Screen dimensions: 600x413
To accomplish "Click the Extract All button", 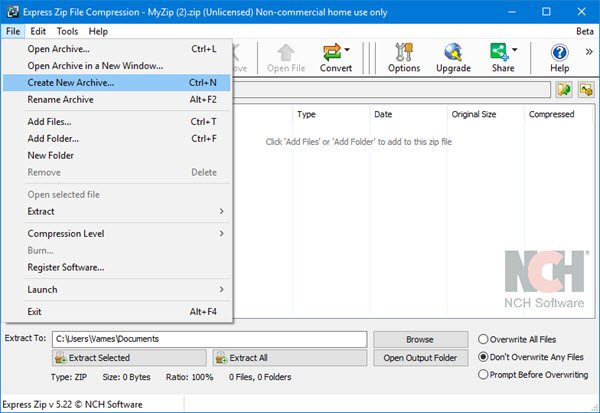I will (290, 358).
